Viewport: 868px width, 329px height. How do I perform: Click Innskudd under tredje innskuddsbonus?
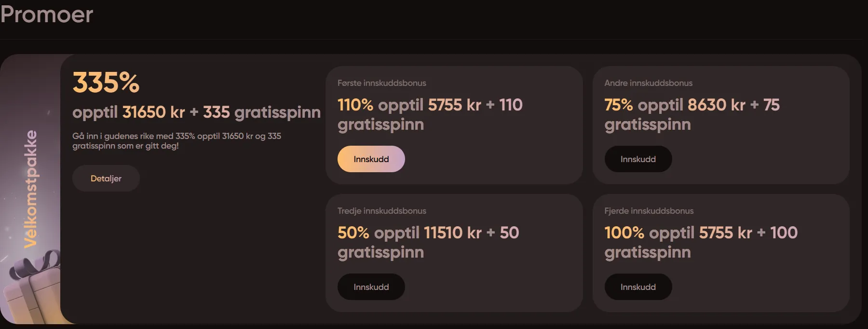click(x=371, y=287)
